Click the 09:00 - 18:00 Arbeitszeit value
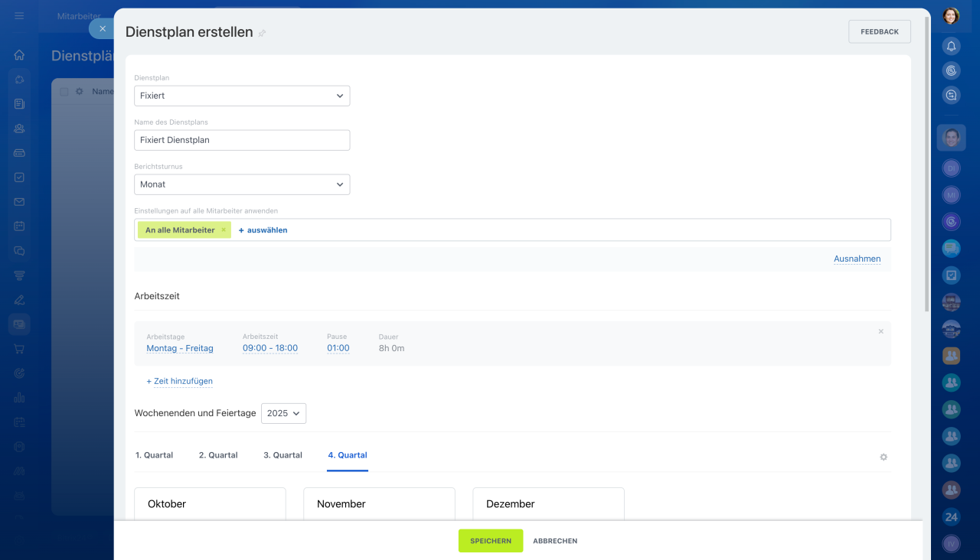The image size is (980, 560). tap(270, 348)
